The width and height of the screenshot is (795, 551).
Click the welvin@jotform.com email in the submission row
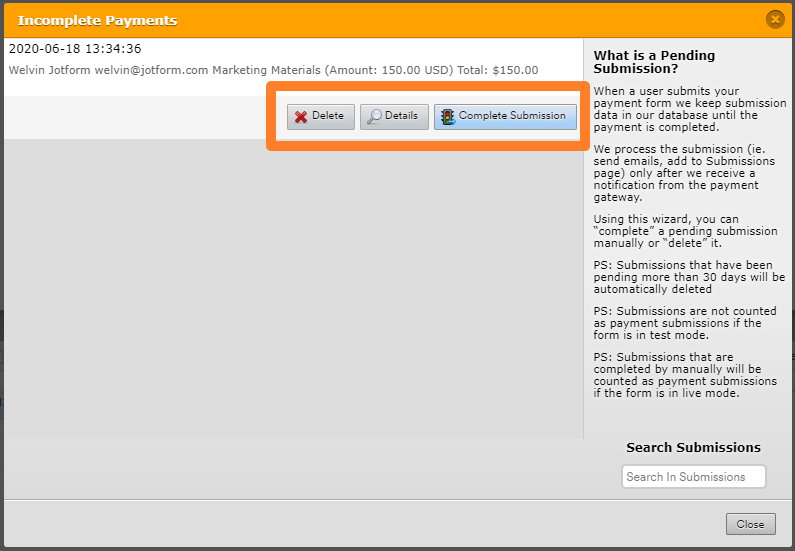pos(151,70)
